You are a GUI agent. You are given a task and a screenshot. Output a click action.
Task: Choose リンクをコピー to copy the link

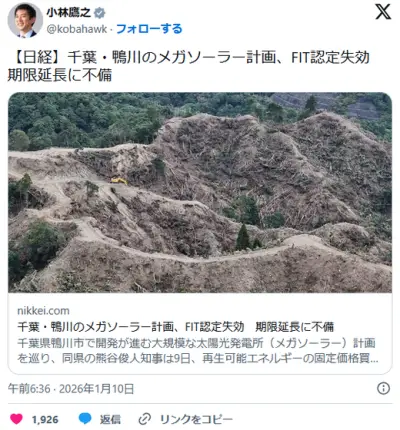[x=196, y=419]
